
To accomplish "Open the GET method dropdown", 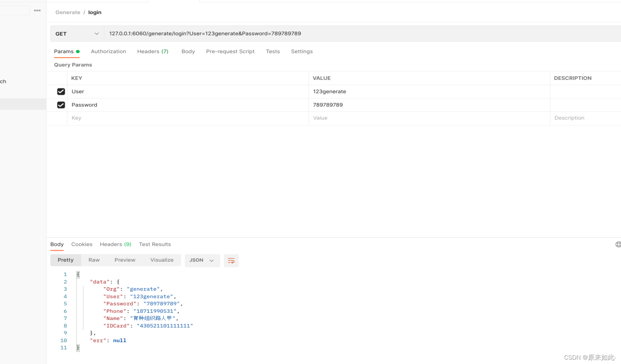I will [x=77, y=34].
